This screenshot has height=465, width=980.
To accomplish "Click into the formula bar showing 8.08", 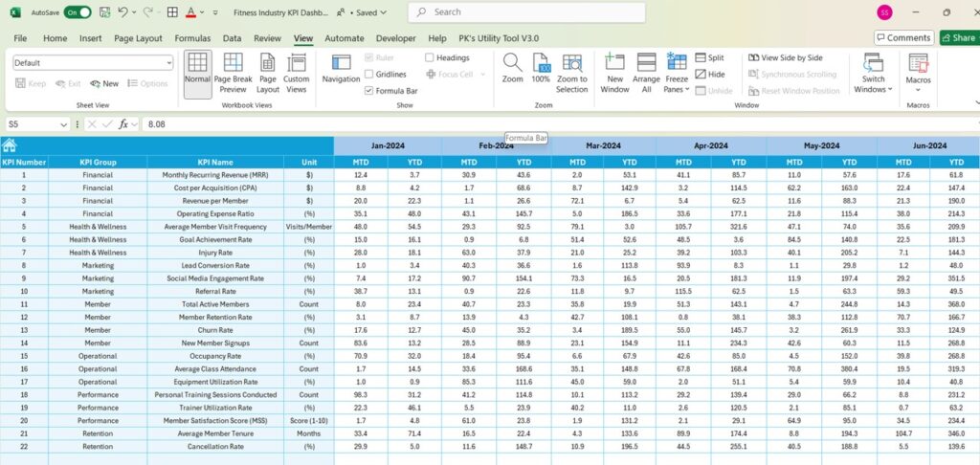I will (559, 124).
